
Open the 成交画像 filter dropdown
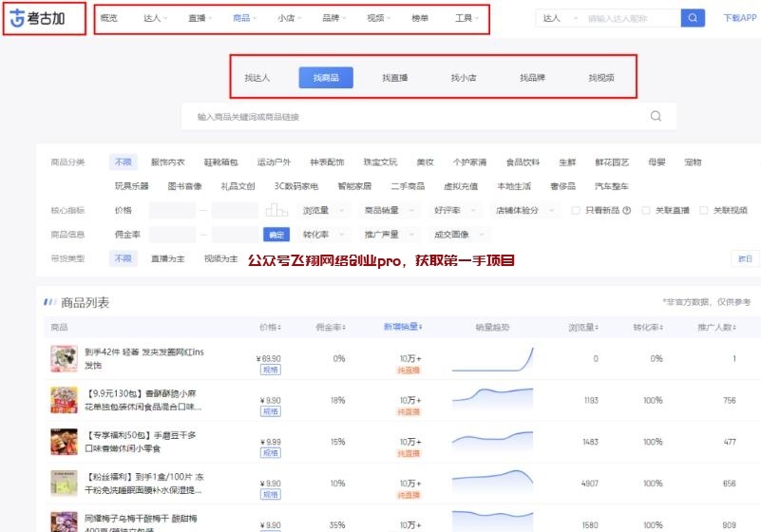click(459, 235)
